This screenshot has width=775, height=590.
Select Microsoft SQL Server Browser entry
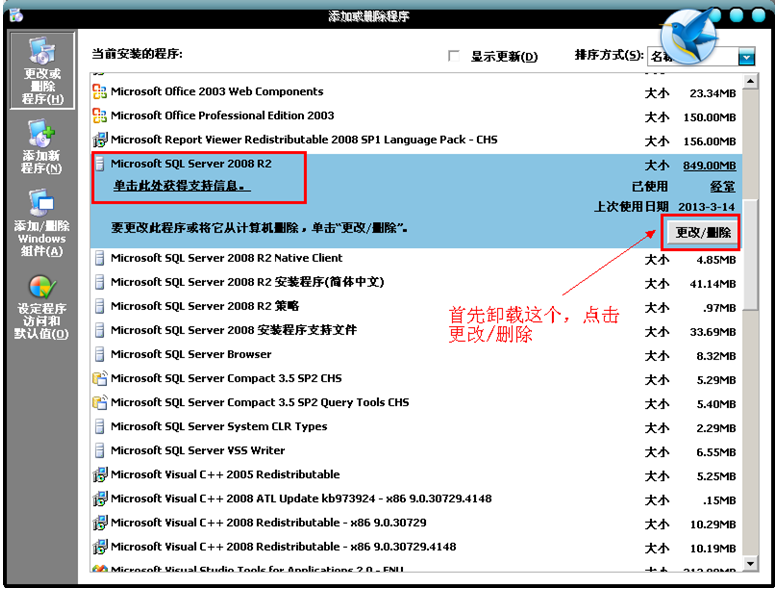(x=414, y=354)
